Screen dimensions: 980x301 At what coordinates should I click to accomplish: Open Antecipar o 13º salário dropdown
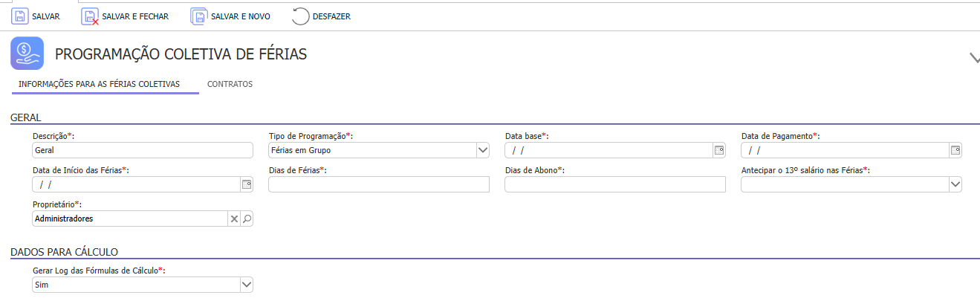pos(955,184)
